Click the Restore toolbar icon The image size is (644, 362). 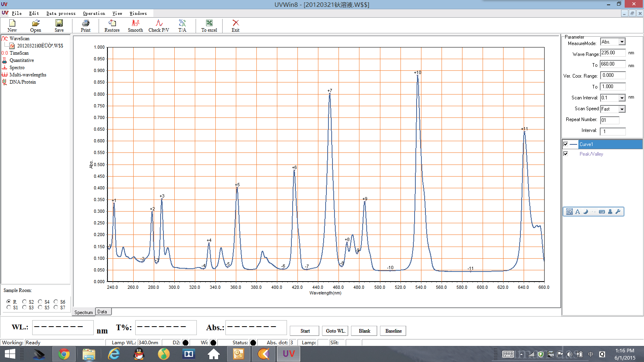click(x=112, y=26)
